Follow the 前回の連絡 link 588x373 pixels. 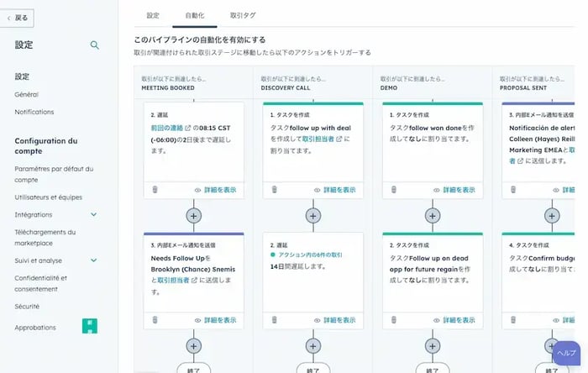(x=167, y=128)
